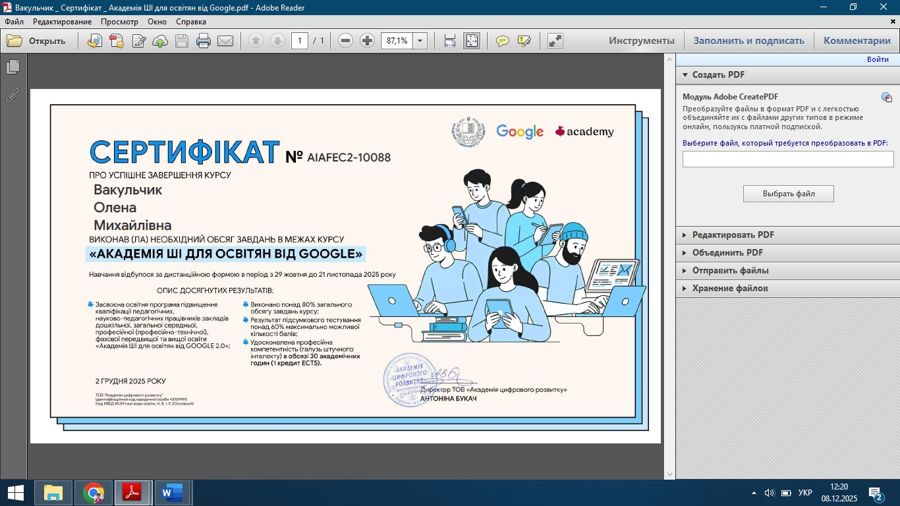900x506 pixels.
Task: Click the page number input field
Action: point(299,41)
